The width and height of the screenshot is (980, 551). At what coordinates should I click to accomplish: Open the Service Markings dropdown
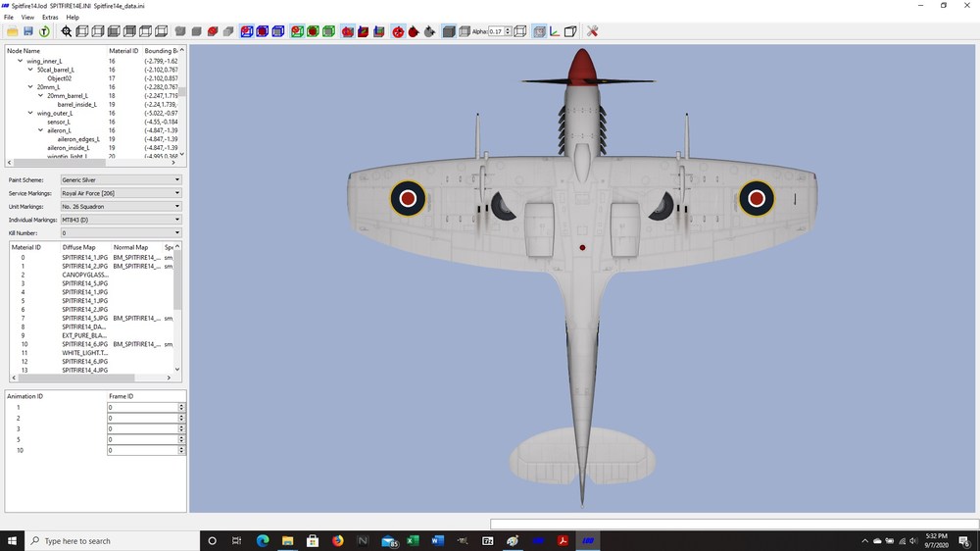pyautogui.click(x=121, y=193)
